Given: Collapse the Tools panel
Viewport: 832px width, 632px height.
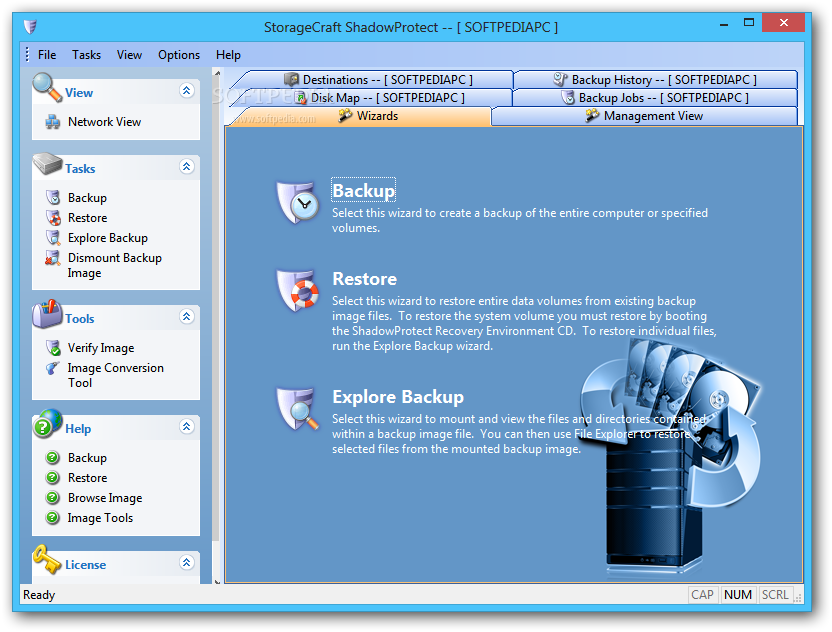Looking at the screenshot, I should click(186, 317).
